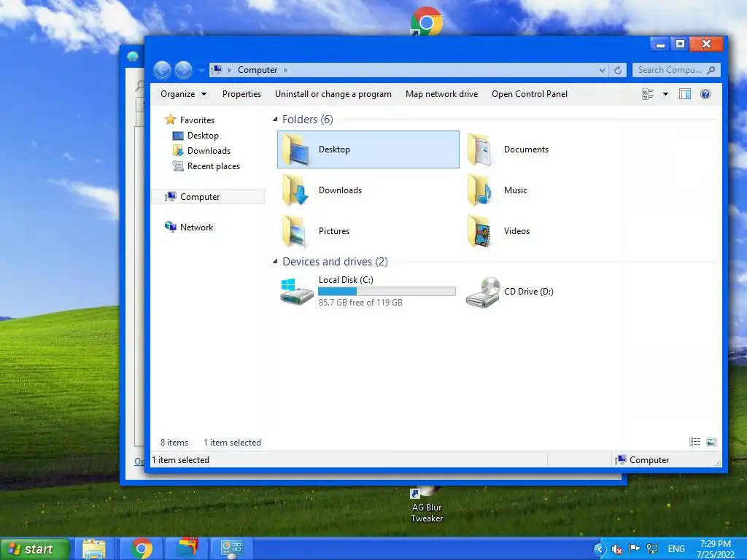Viewport: 747px width, 560px height.
Task: Click the AG Blur Tweaker desktop shortcut
Action: 427,505
